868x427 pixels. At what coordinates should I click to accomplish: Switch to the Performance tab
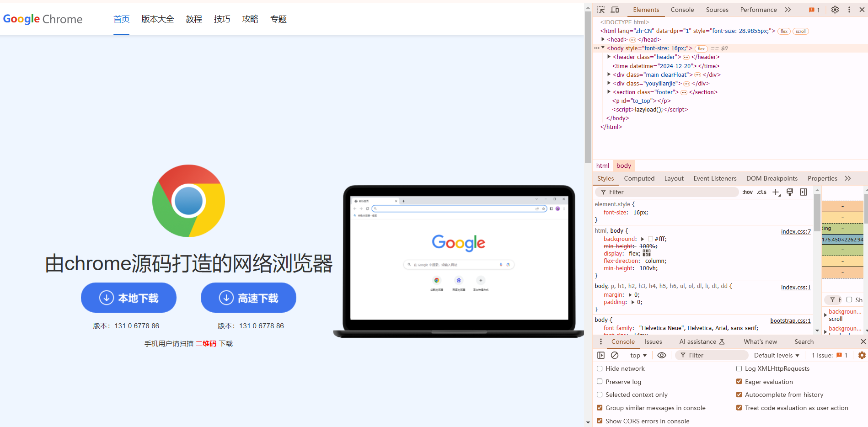tap(758, 10)
